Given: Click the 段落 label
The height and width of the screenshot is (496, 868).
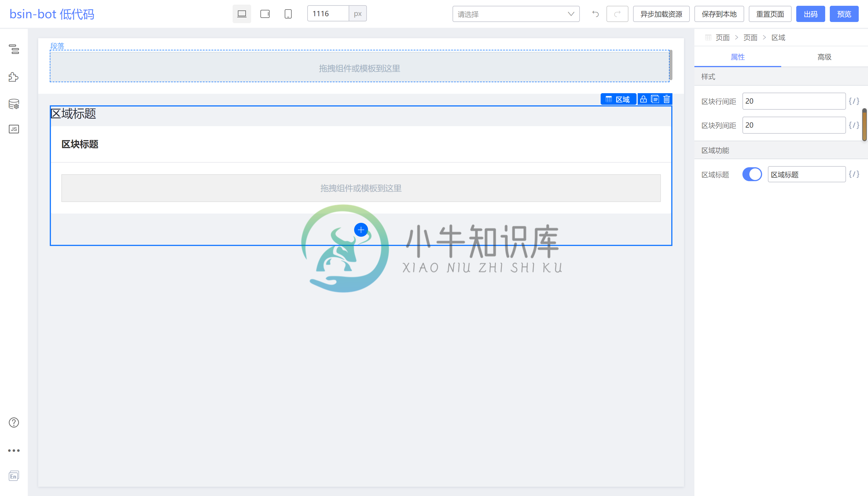Looking at the screenshot, I should (x=57, y=46).
